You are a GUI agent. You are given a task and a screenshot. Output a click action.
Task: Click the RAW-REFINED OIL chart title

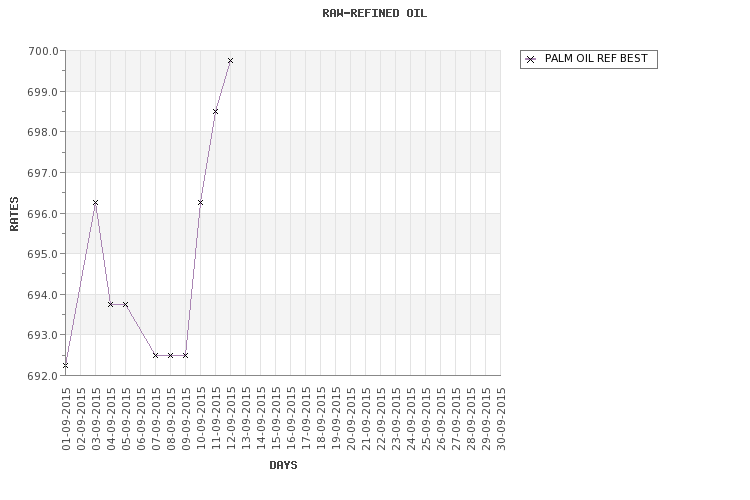375,14
